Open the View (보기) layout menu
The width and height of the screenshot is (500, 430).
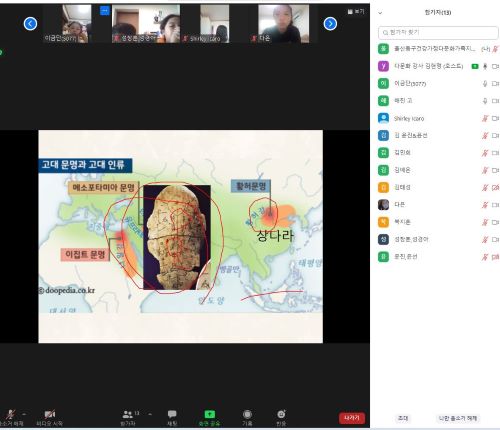pos(356,12)
